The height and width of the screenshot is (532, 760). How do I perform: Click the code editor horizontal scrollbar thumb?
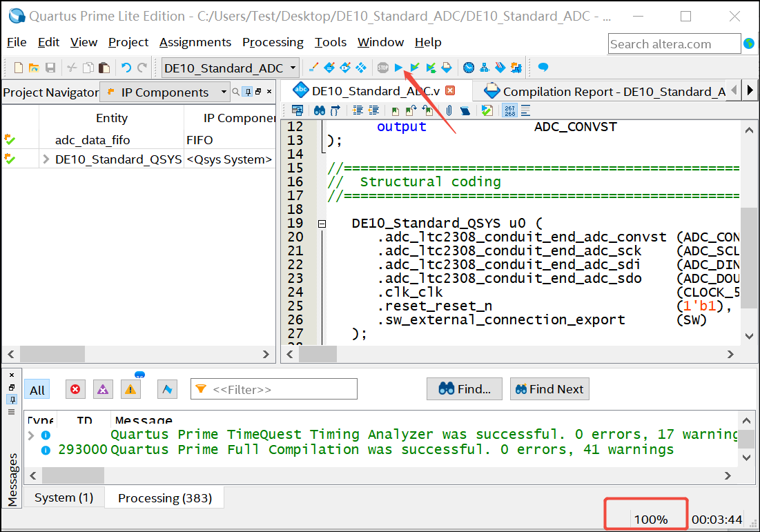pyautogui.click(x=318, y=354)
